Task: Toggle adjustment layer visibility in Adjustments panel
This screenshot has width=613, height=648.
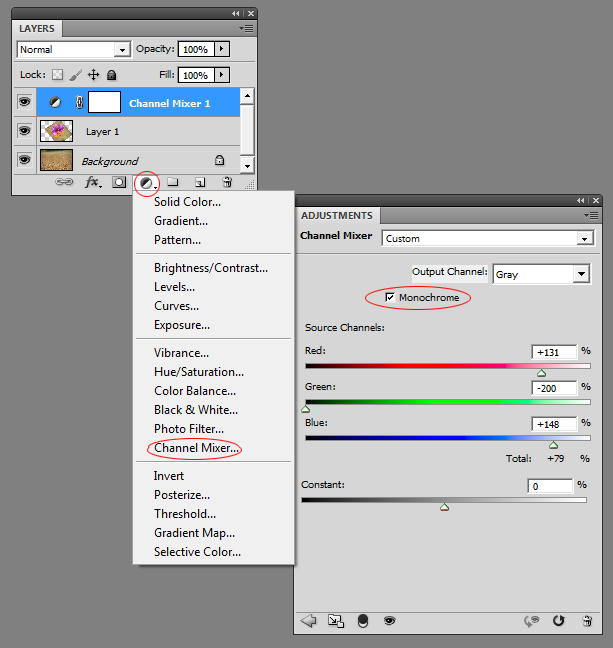Action: click(x=389, y=621)
